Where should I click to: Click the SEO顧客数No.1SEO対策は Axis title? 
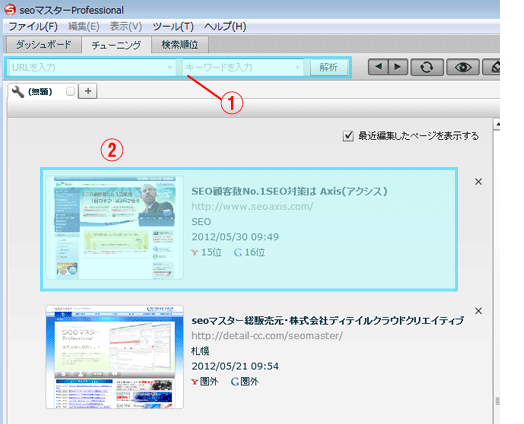tap(289, 191)
